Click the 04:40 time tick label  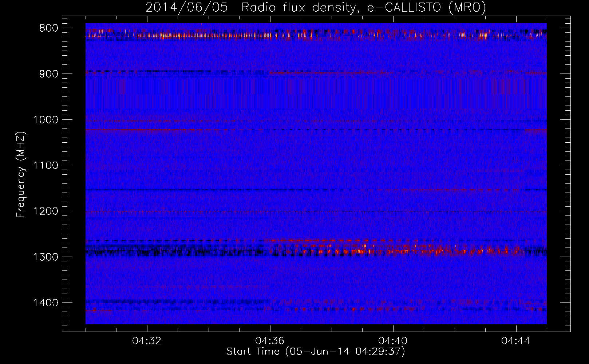tap(393, 341)
